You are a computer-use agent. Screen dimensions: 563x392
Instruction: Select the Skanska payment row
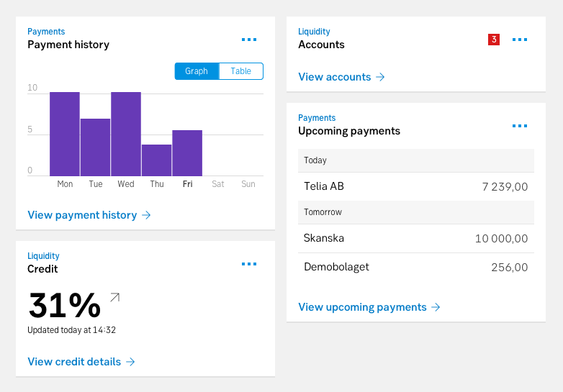(416, 239)
